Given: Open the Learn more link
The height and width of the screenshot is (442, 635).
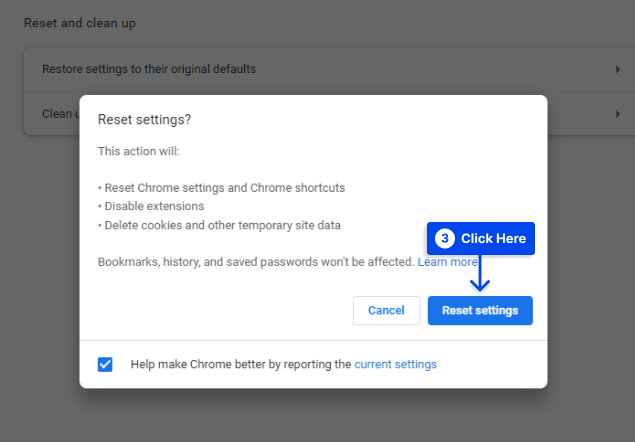Looking at the screenshot, I should point(447,262).
